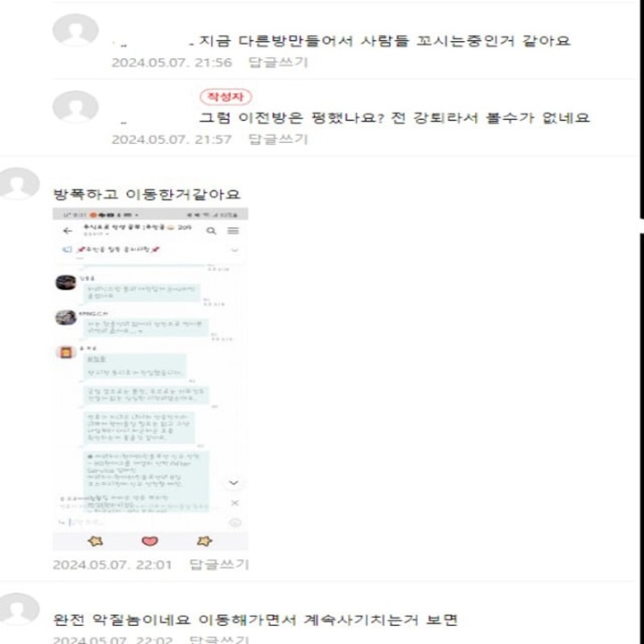This screenshot has height=644, width=644.
Task: Click 답글쓰기 under the 22:01 comment
Action: [219, 564]
